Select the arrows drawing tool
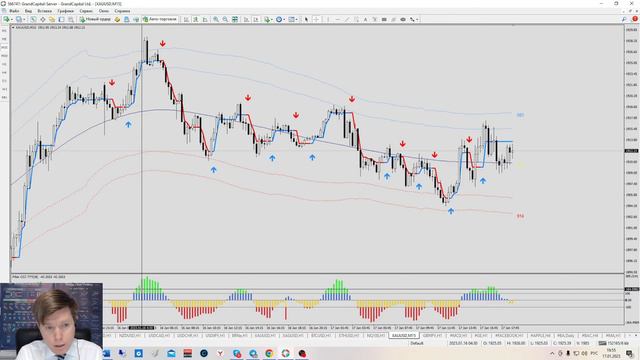 412,19
